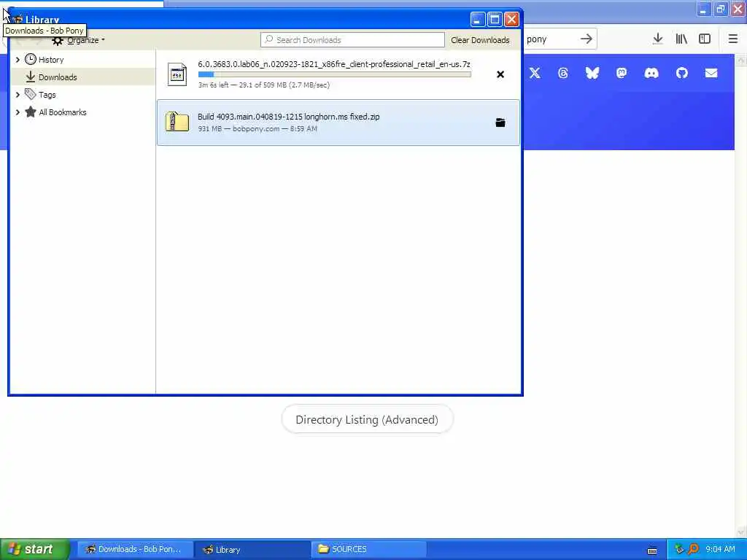
Task: Select Downloads in the Library sidebar
Action: (83, 77)
